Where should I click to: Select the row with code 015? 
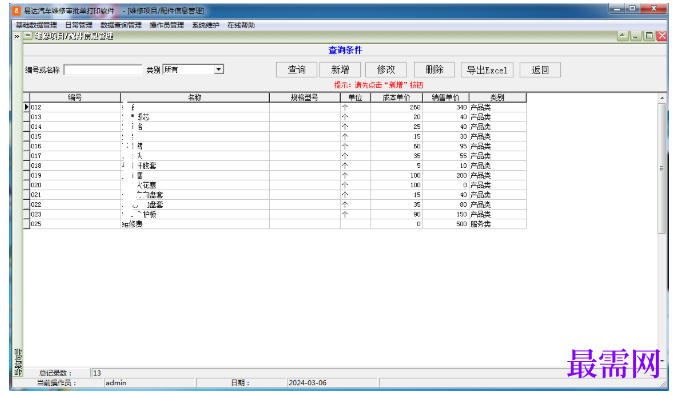point(275,136)
